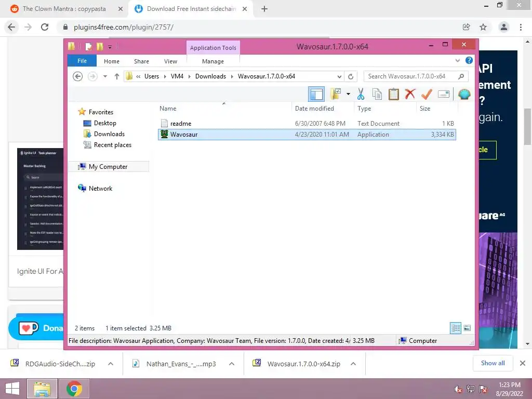
Task: Click VM4 in the address path
Action: [x=177, y=76]
